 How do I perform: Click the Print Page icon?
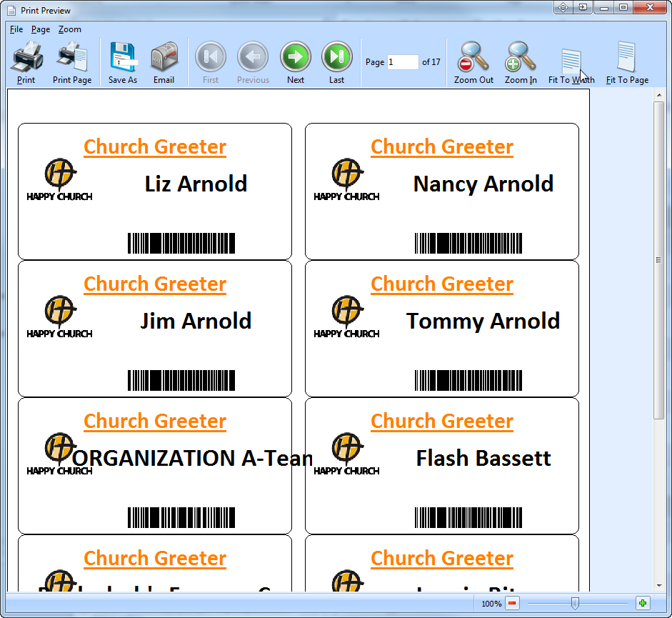pyautogui.click(x=72, y=56)
